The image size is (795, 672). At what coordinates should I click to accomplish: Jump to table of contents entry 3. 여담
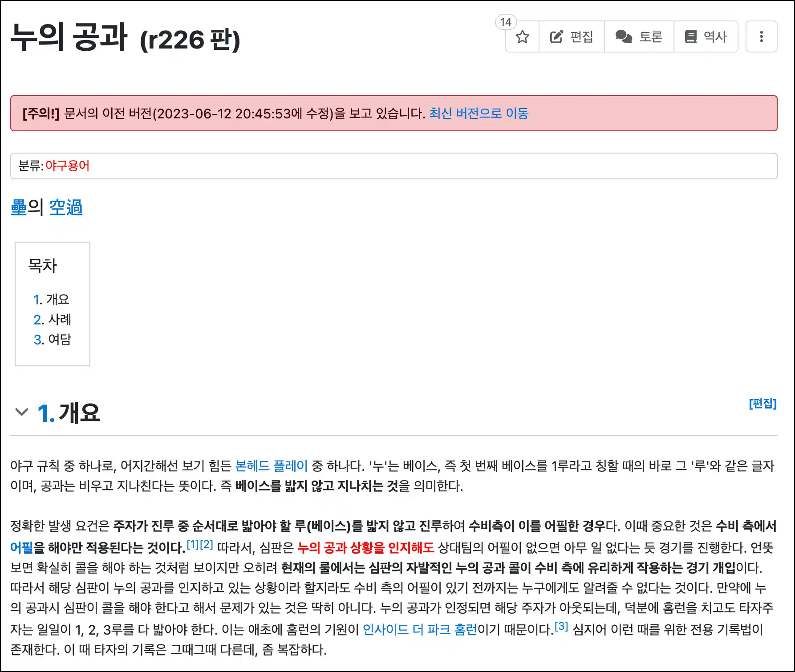53,340
